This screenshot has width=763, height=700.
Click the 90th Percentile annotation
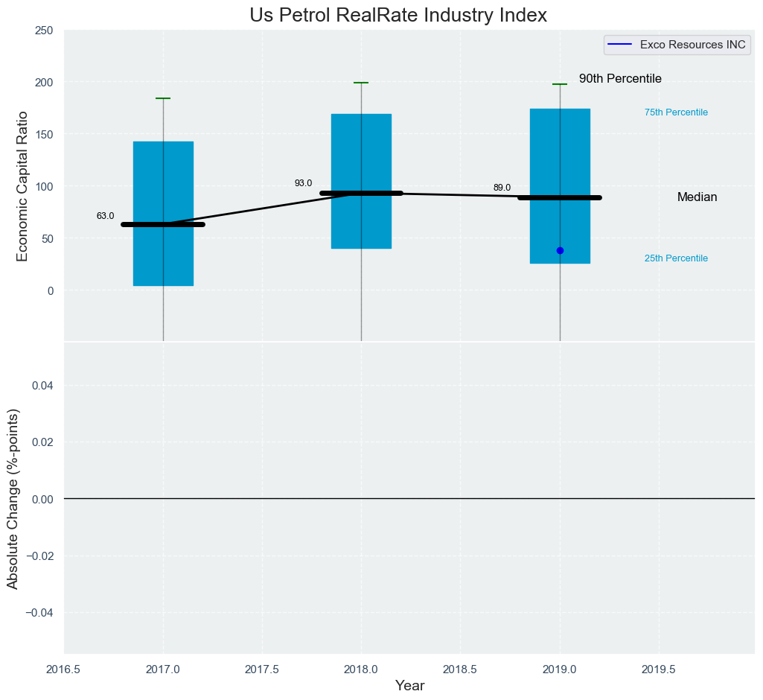[x=620, y=79]
